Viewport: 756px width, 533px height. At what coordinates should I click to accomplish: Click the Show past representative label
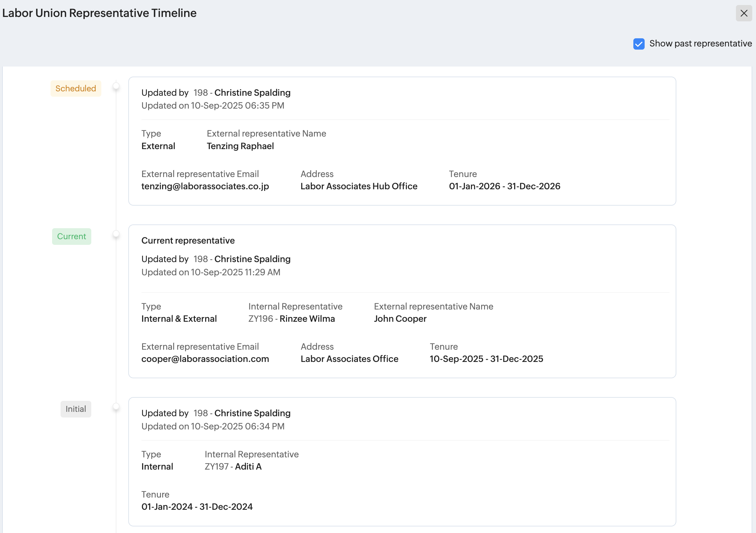click(x=700, y=44)
